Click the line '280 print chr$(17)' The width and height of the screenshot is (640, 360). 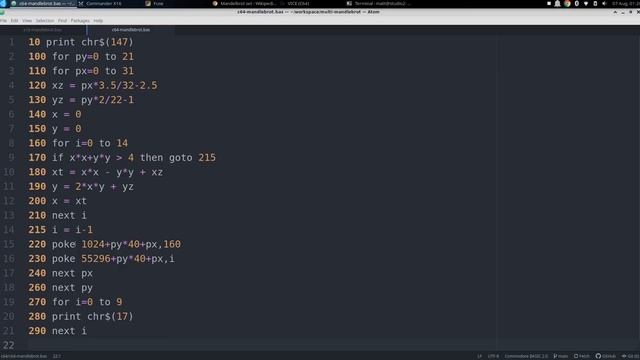tap(81, 316)
